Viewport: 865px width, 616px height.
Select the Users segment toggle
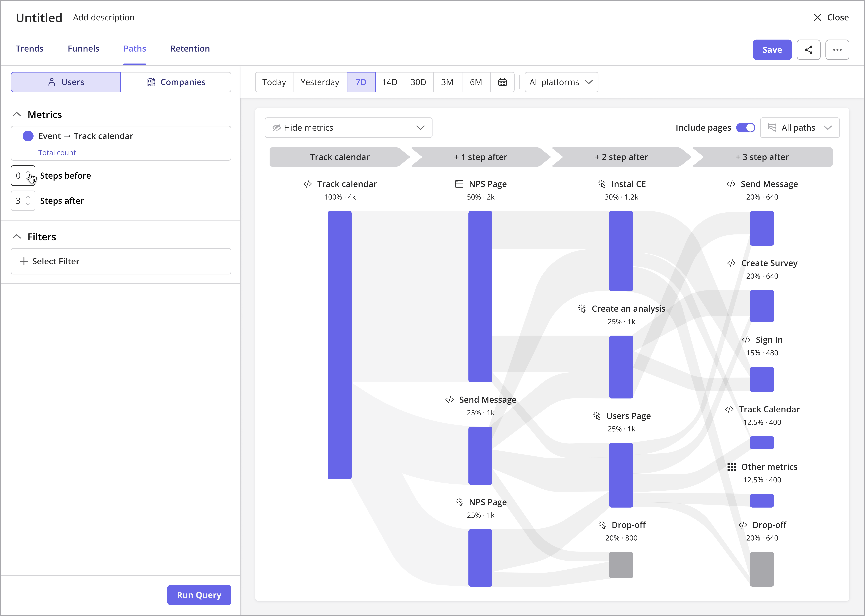point(66,82)
